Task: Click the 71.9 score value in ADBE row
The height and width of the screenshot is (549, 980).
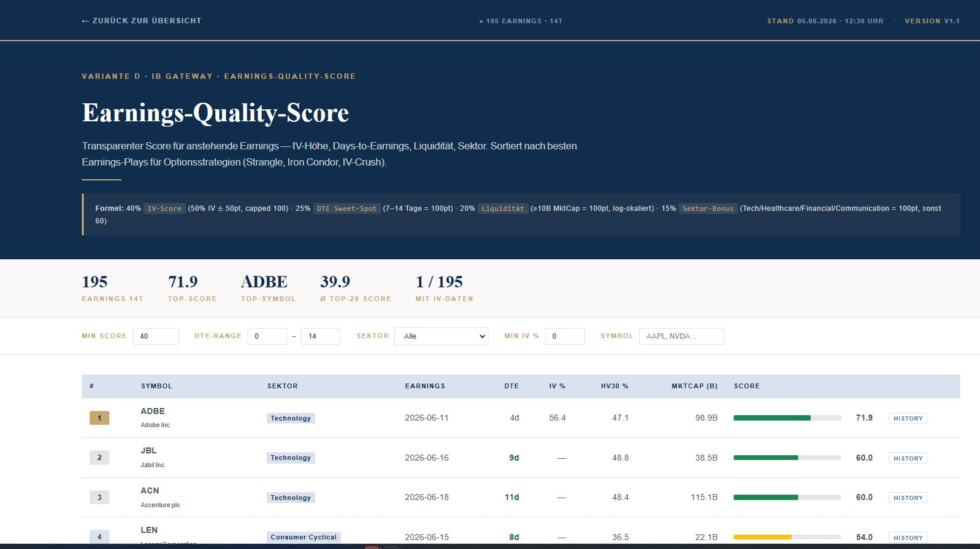Action: coord(864,418)
